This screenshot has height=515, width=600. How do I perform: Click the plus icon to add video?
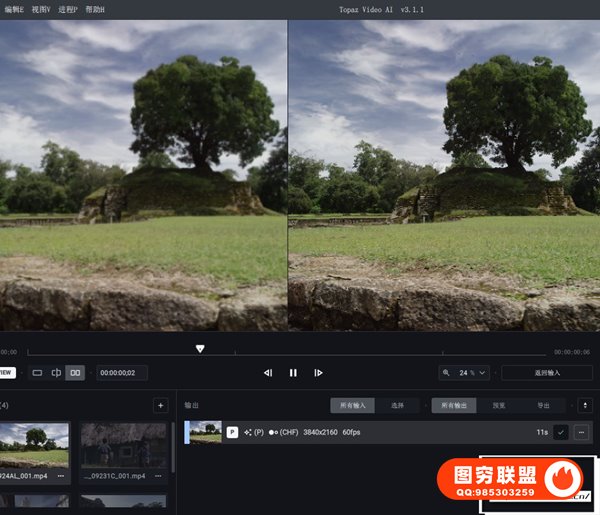(x=160, y=405)
